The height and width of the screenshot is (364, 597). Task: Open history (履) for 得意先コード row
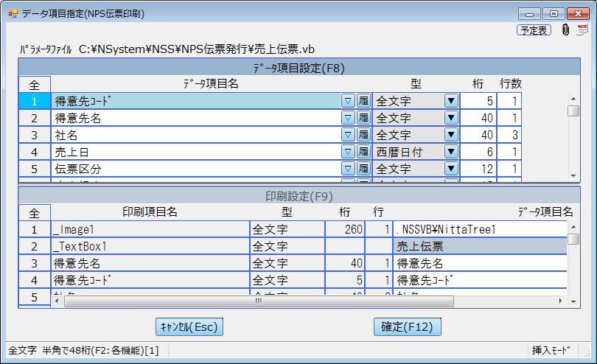tap(363, 101)
